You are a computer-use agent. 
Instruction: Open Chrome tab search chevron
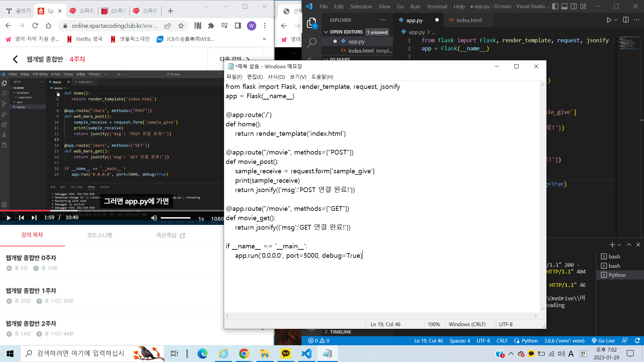click(x=207, y=7)
